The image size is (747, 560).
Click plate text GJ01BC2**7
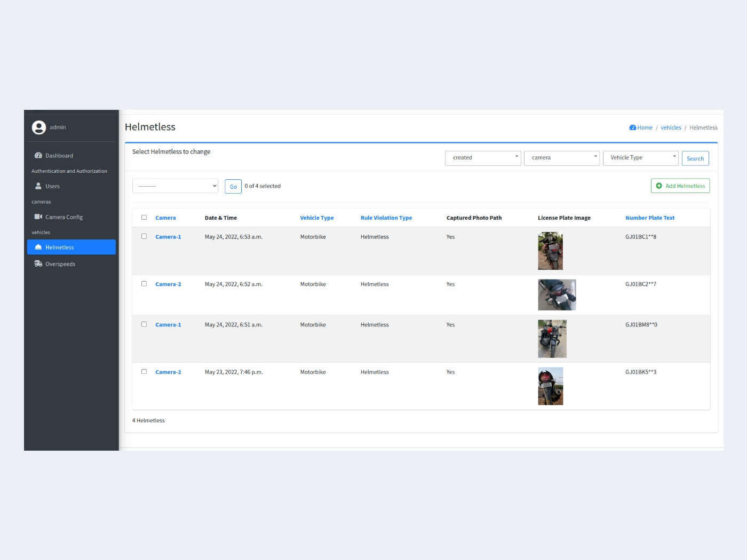(x=641, y=284)
